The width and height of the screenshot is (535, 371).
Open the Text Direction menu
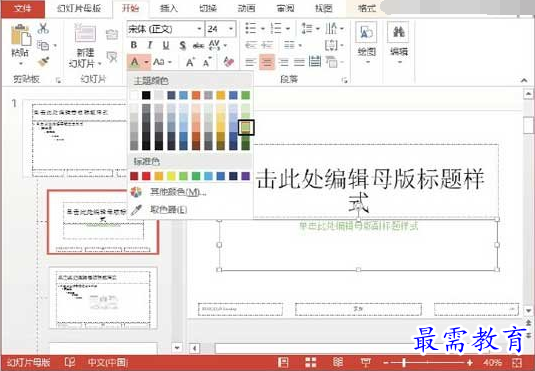(x=334, y=28)
